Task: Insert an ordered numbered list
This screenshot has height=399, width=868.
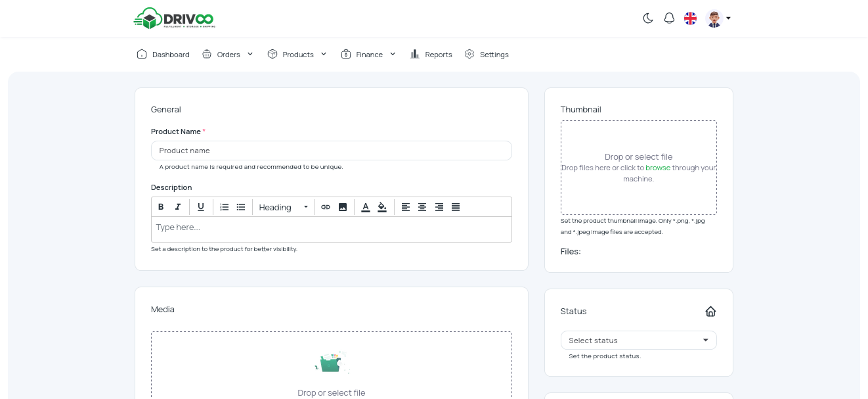Action: click(x=225, y=207)
